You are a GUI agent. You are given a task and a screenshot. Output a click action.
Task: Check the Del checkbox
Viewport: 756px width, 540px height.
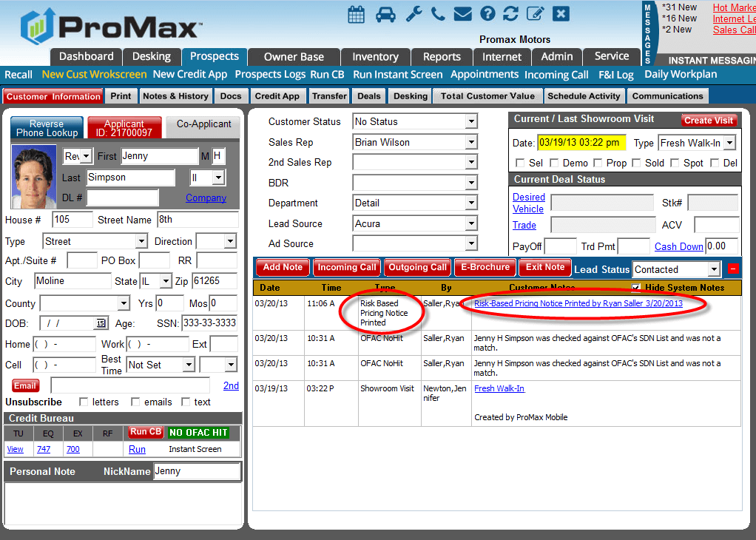tap(715, 163)
